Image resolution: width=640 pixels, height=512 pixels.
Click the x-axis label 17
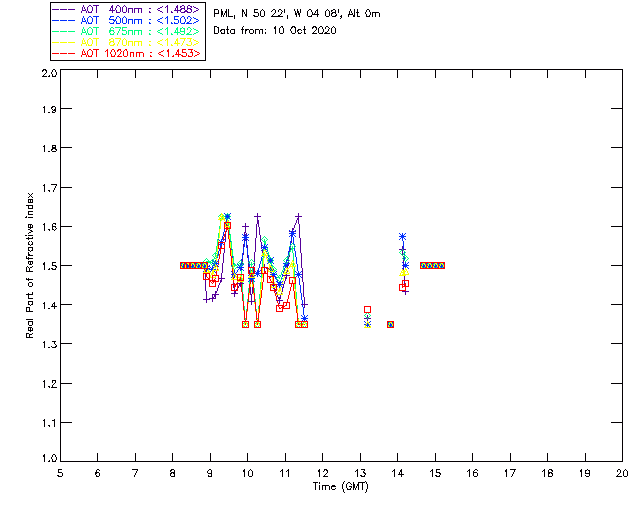(510, 473)
